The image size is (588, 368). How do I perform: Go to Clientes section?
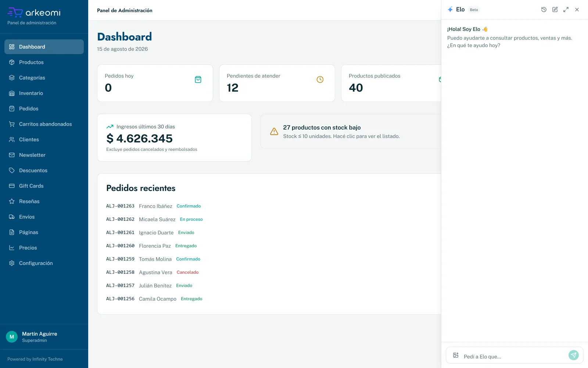pyautogui.click(x=44, y=139)
